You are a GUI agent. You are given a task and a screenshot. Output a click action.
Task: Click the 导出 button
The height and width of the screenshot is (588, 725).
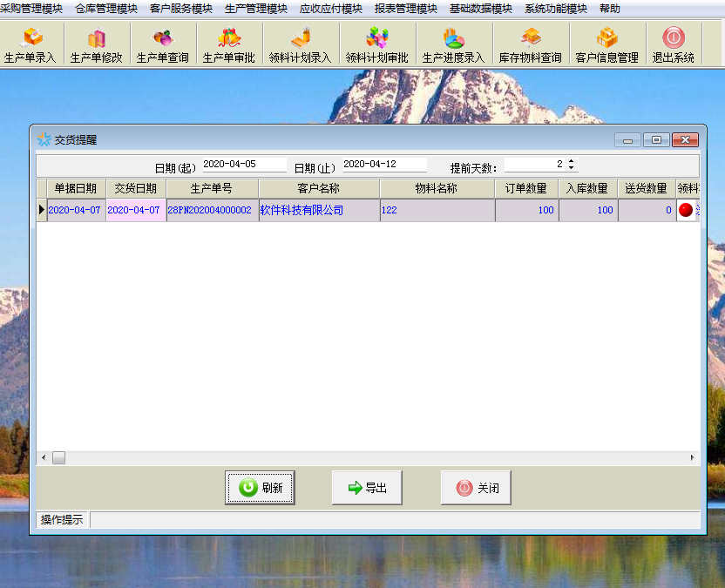pos(367,488)
